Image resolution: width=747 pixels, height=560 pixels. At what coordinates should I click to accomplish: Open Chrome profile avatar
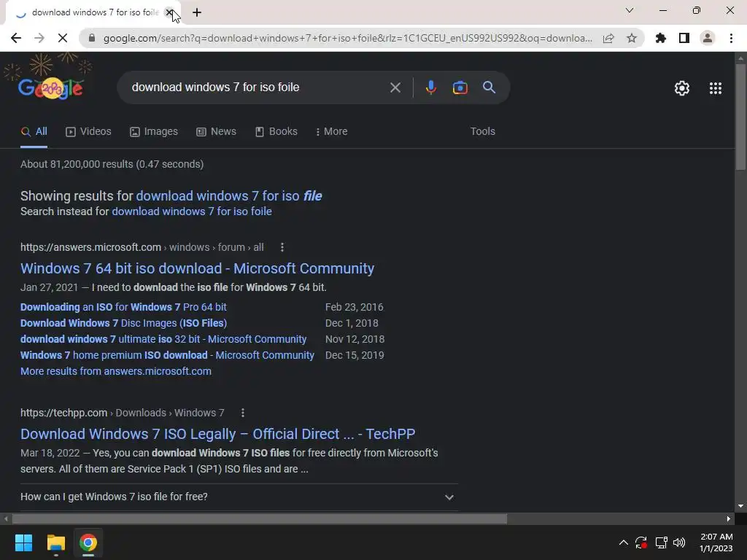coord(708,38)
